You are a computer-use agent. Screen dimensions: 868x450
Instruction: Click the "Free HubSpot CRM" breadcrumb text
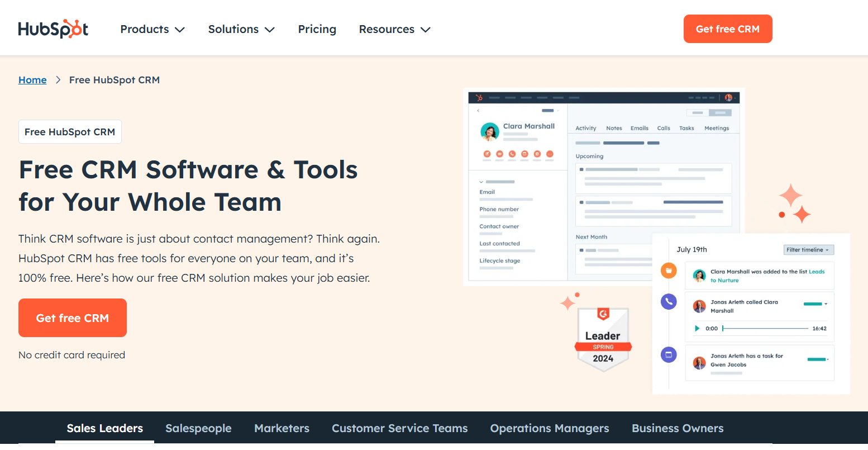[x=115, y=80]
